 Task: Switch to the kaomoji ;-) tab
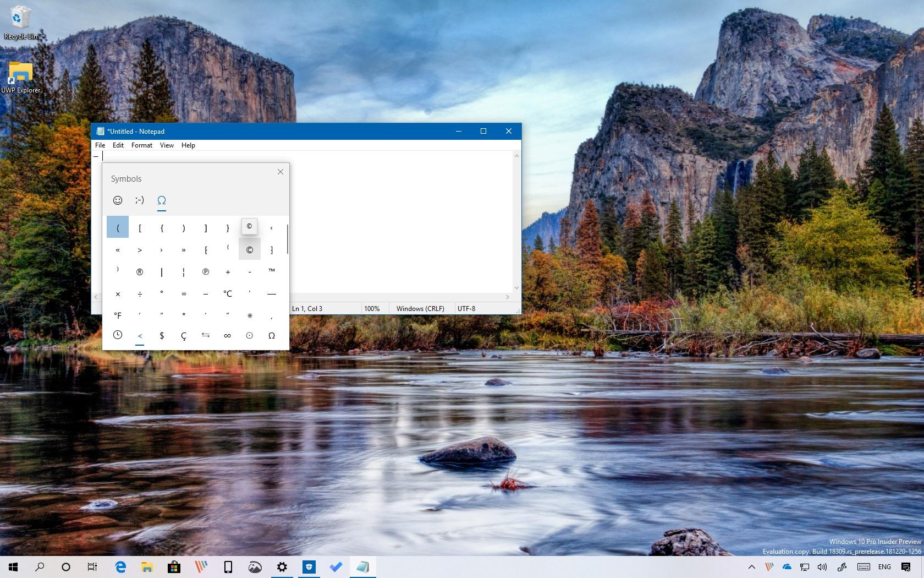140,200
